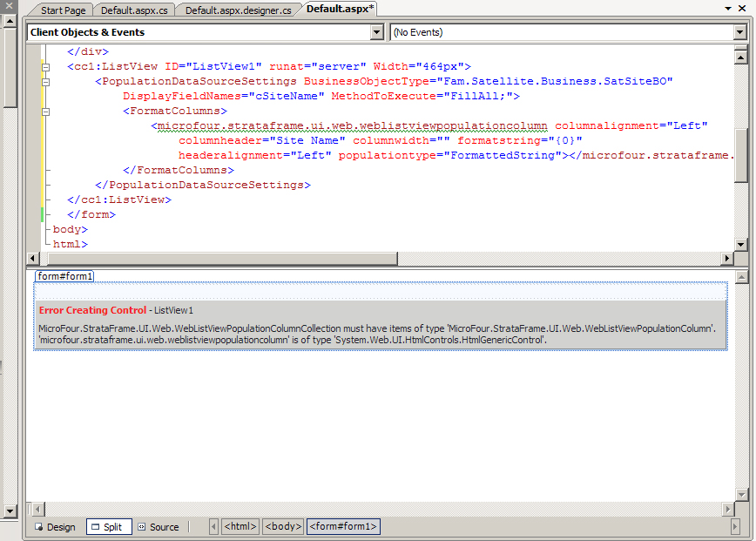
Task: Select the Default.aspx.designer.cs tab
Action: 238,10
